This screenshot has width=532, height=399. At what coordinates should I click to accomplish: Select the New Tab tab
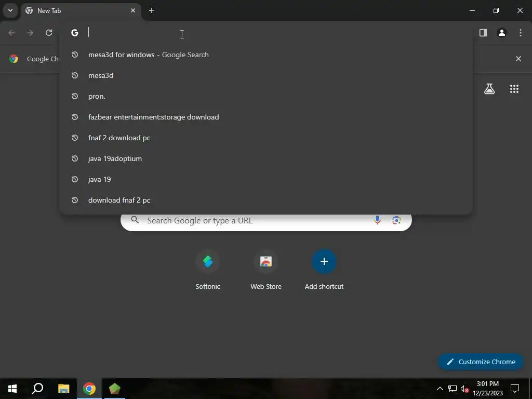click(x=81, y=10)
